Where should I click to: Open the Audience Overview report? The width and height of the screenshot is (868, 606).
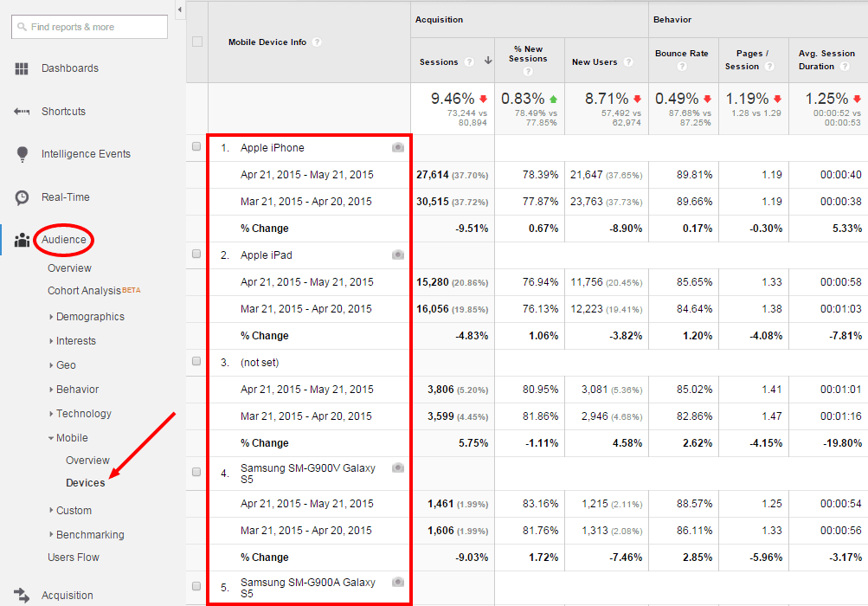coord(69,268)
